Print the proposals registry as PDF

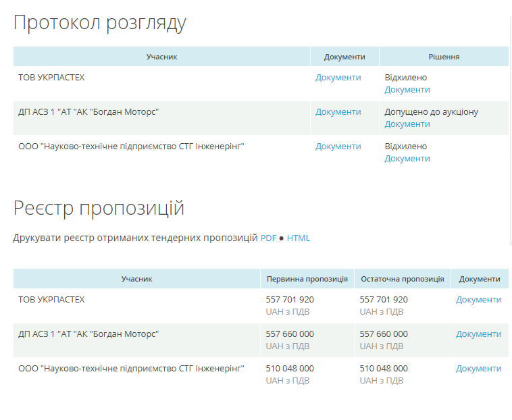pos(268,238)
